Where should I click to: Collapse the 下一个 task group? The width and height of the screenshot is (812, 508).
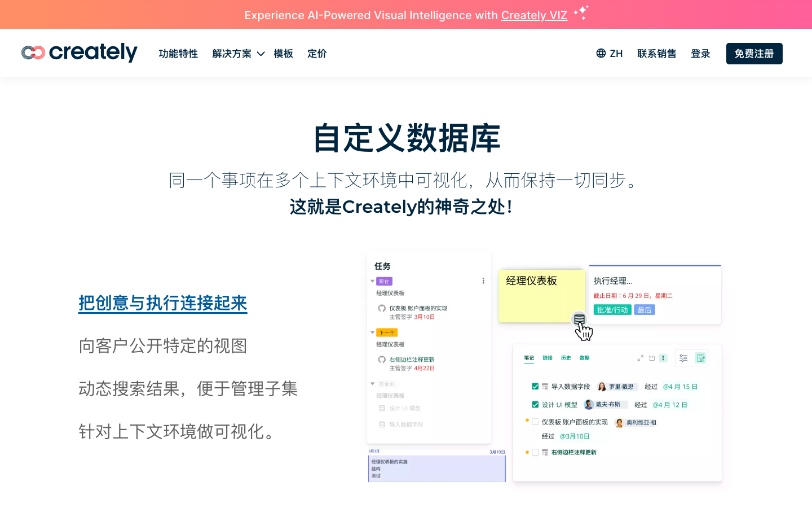(x=372, y=332)
